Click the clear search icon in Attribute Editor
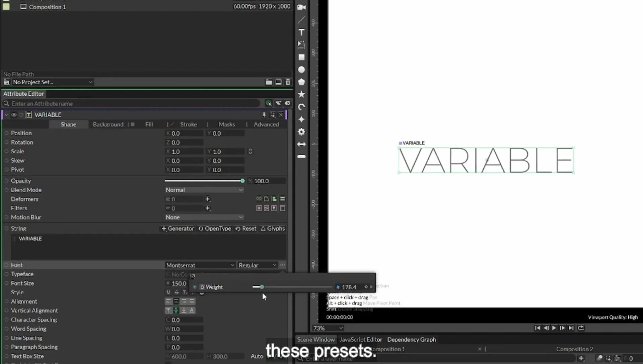643x364 pixels. coord(288,103)
